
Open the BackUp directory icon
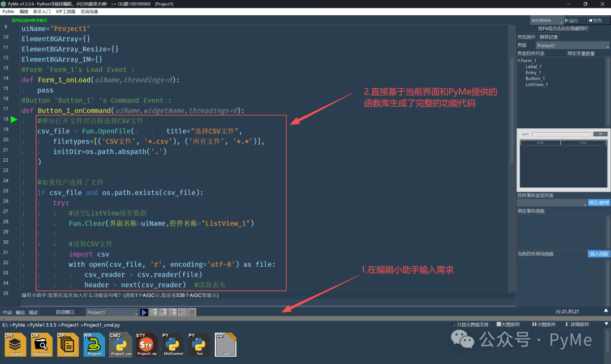18,345
